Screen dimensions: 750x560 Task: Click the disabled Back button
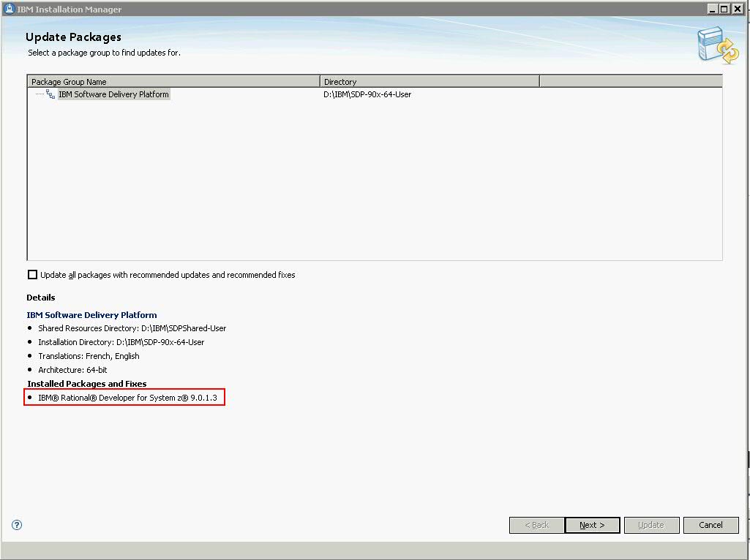coord(536,525)
